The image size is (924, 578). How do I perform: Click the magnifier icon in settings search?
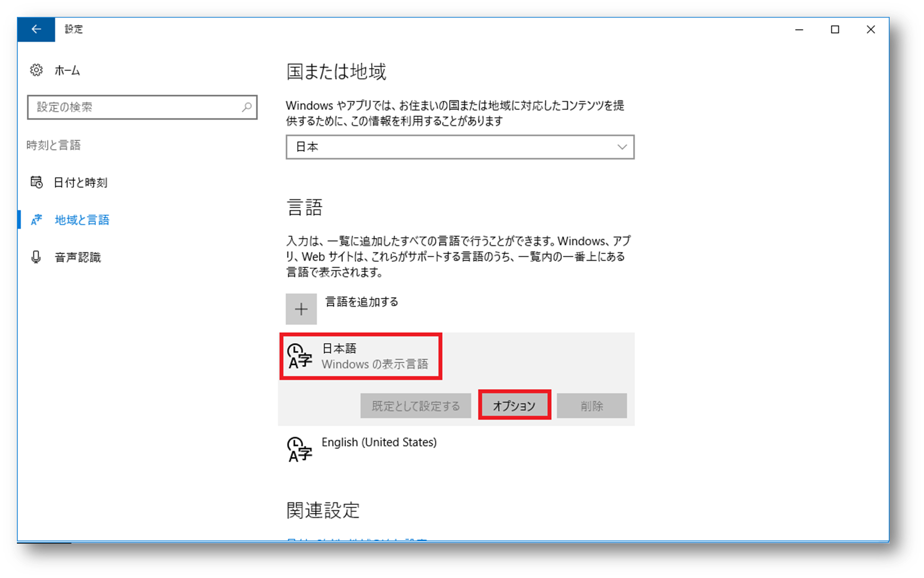246,107
